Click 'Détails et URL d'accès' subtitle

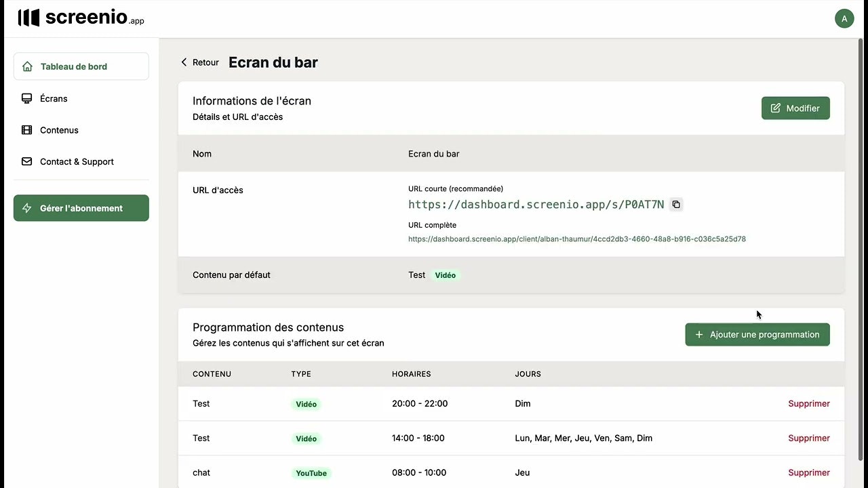coord(238,117)
